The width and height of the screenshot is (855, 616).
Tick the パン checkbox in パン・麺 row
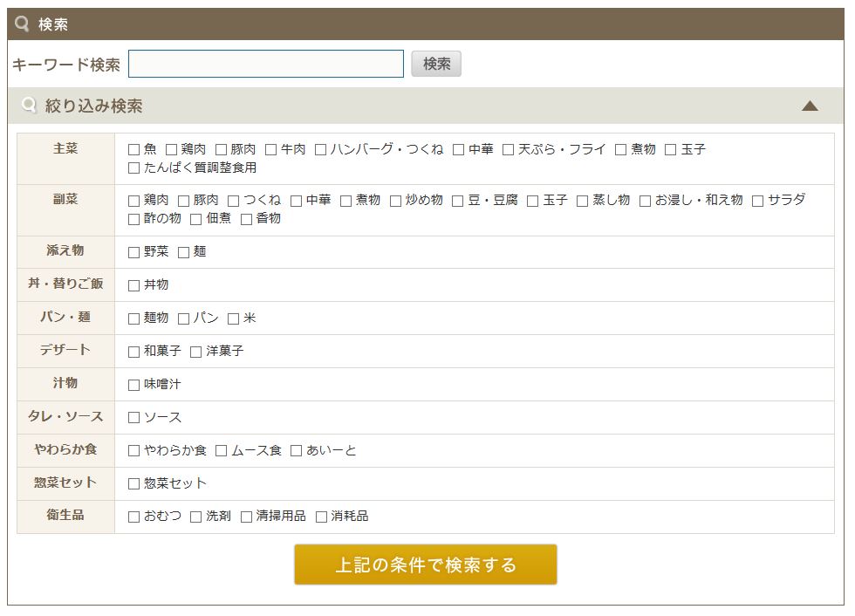click(184, 318)
